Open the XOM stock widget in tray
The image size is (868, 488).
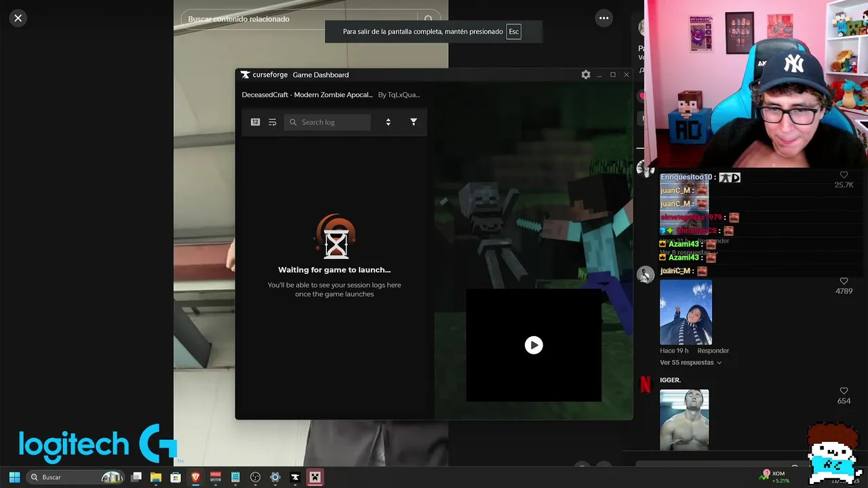[776, 476]
